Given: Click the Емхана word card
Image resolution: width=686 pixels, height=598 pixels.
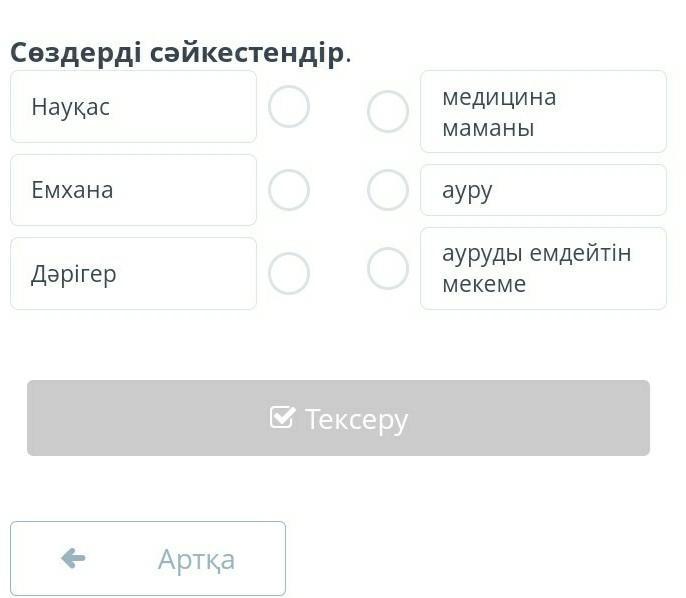Looking at the screenshot, I should [x=133, y=190].
